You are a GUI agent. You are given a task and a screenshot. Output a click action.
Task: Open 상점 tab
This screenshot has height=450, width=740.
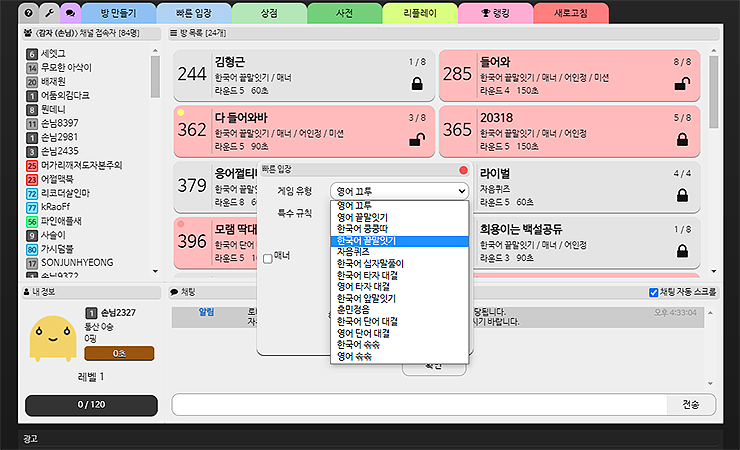pyautogui.click(x=269, y=13)
